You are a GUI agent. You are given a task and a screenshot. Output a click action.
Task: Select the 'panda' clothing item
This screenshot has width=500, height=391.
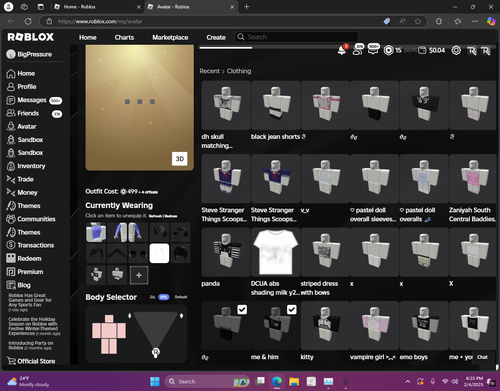[x=226, y=252]
